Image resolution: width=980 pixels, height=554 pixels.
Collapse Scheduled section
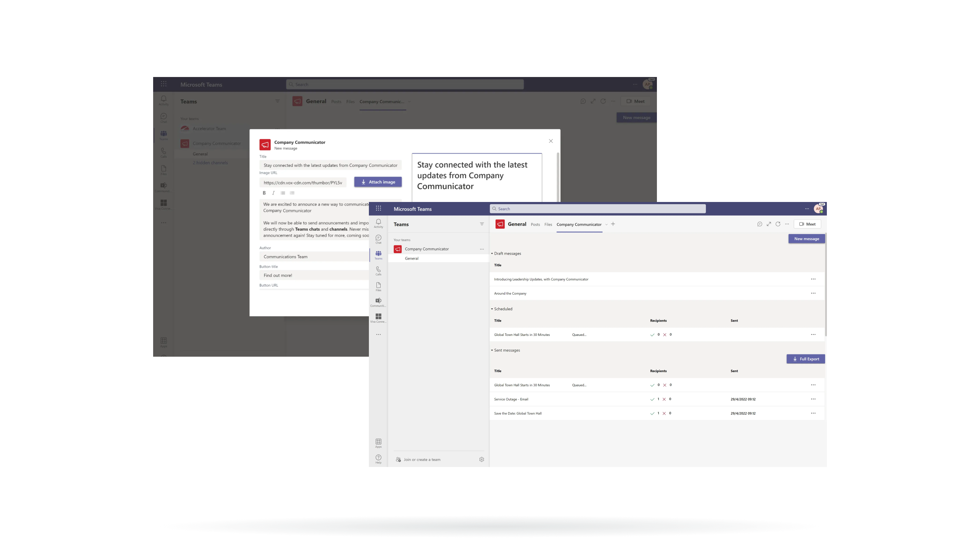point(492,309)
